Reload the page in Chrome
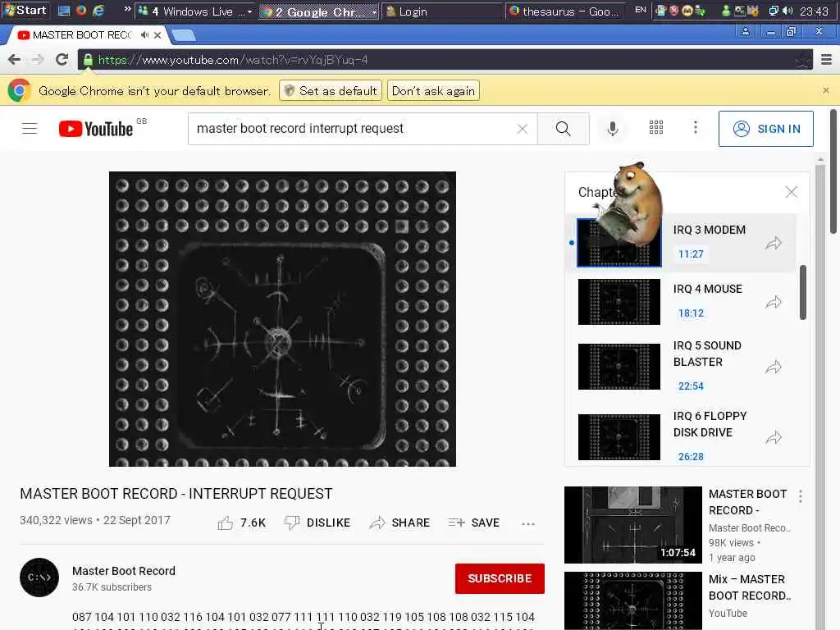The width and height of the screenshot is (840, 630). (62, 59)
